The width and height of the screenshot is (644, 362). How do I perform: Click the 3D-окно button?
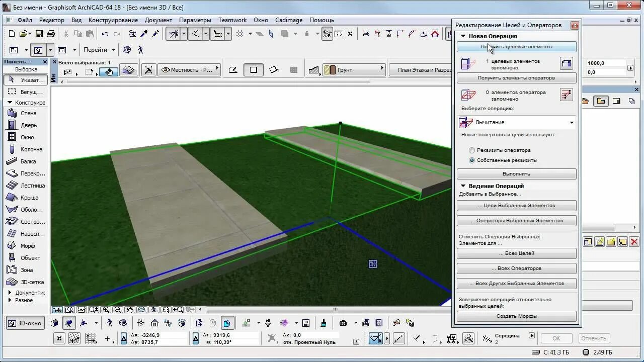point(25,323)
